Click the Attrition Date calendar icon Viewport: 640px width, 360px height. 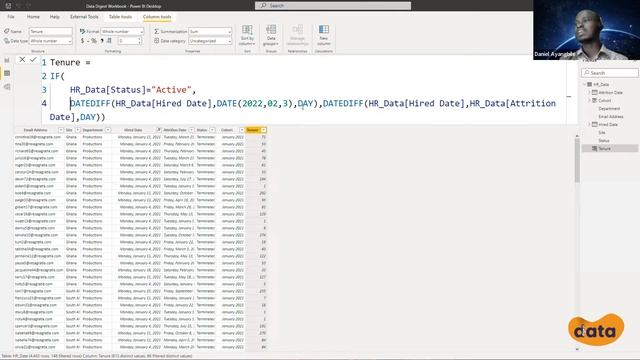point(595,92)
